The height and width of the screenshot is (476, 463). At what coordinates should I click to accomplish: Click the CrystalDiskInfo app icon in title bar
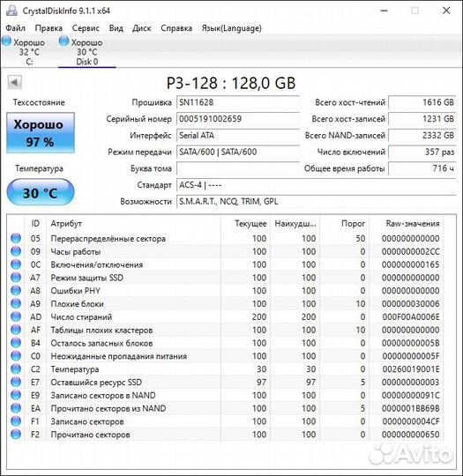tap(11, 11)
